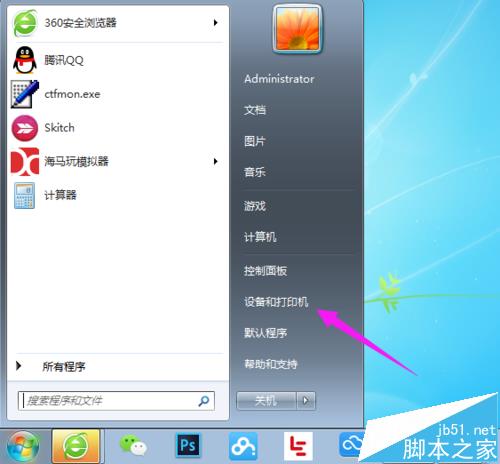Open 图片 pictures library
The image size is (500, 464).
click(255, 141)
